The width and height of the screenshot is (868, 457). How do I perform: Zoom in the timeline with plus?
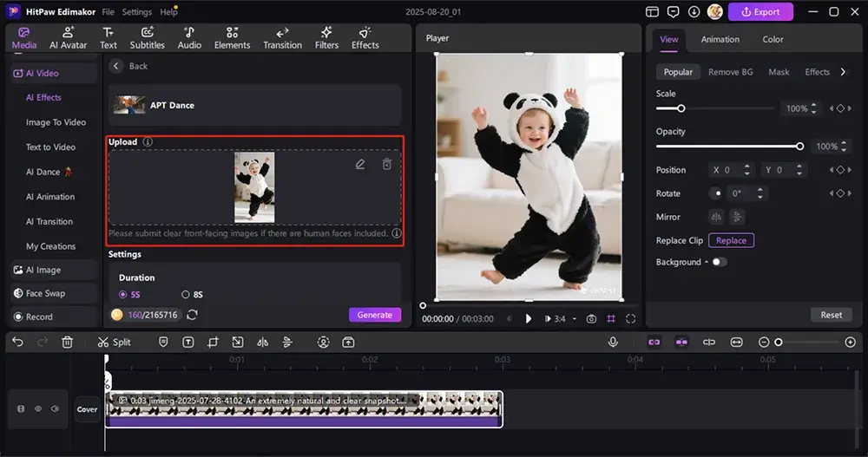851,343
